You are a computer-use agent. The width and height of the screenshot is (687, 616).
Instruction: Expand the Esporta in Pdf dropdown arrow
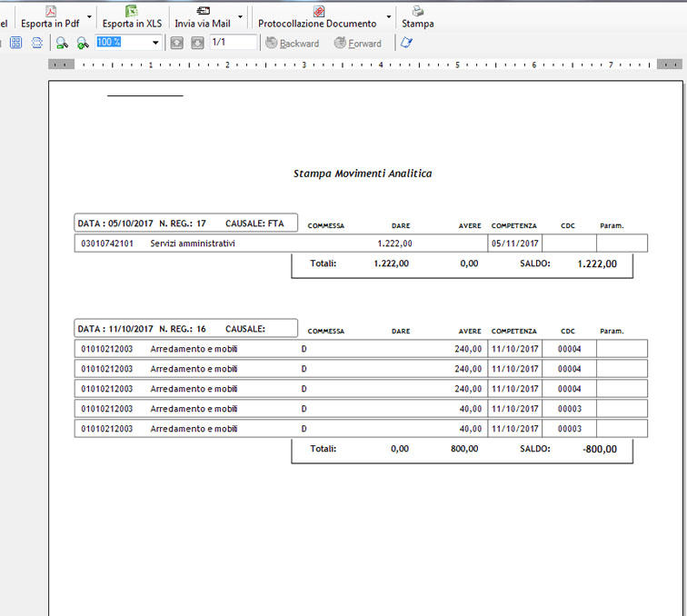click(89, 16)
